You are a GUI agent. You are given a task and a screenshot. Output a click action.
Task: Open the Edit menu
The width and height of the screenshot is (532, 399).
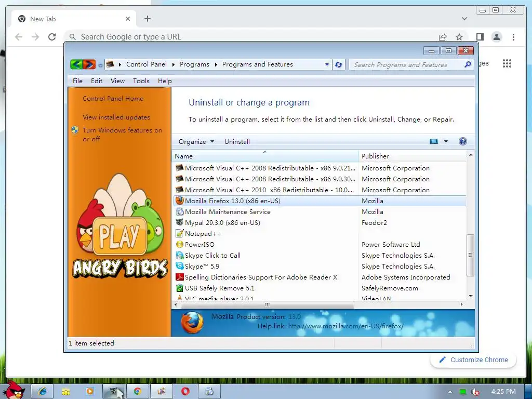click(x=96, y=81)
